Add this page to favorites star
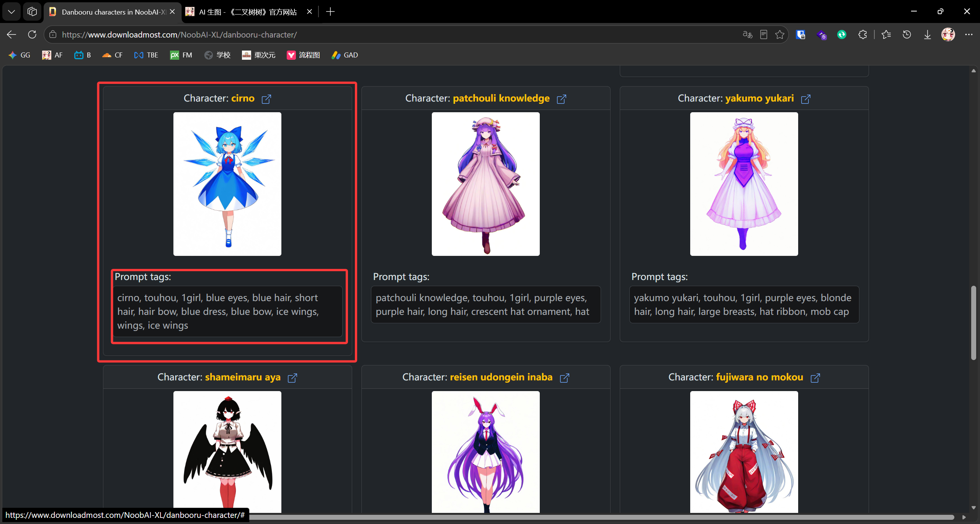980x524 pixels. (780, 34)
